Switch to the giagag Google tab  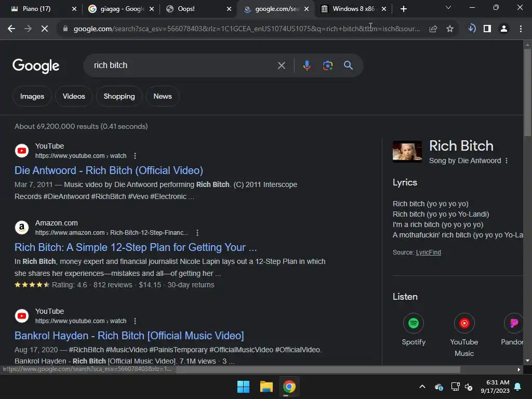117,9
